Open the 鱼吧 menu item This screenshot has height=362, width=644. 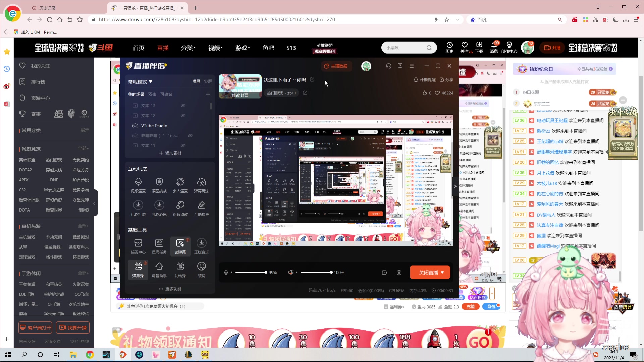coord(268,48)
